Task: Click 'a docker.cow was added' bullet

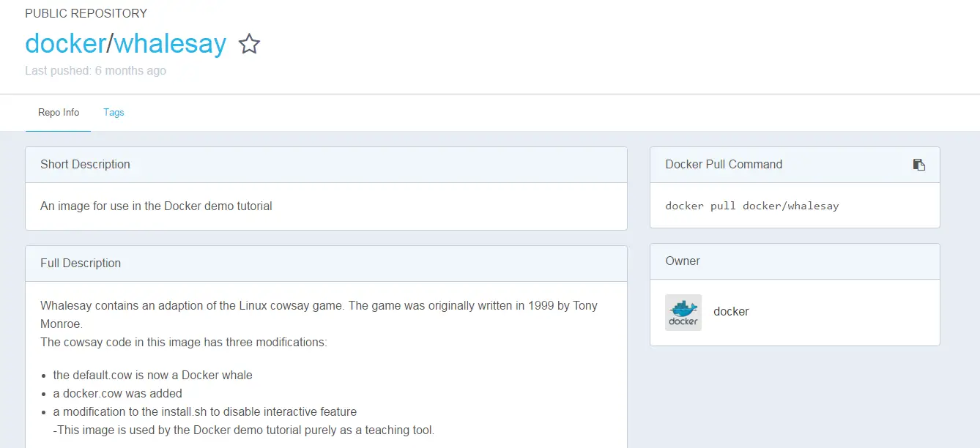Action: (x=117, y=394)
